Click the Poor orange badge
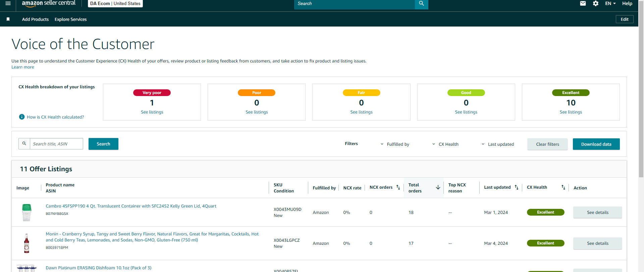The image size is (644, 272). (257, 93)
